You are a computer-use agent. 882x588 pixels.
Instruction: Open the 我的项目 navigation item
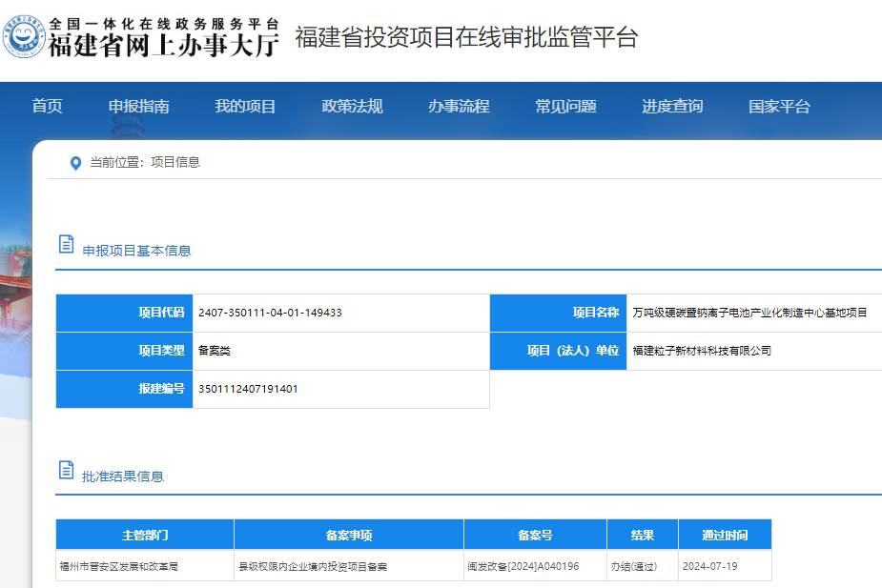point(246,108)
